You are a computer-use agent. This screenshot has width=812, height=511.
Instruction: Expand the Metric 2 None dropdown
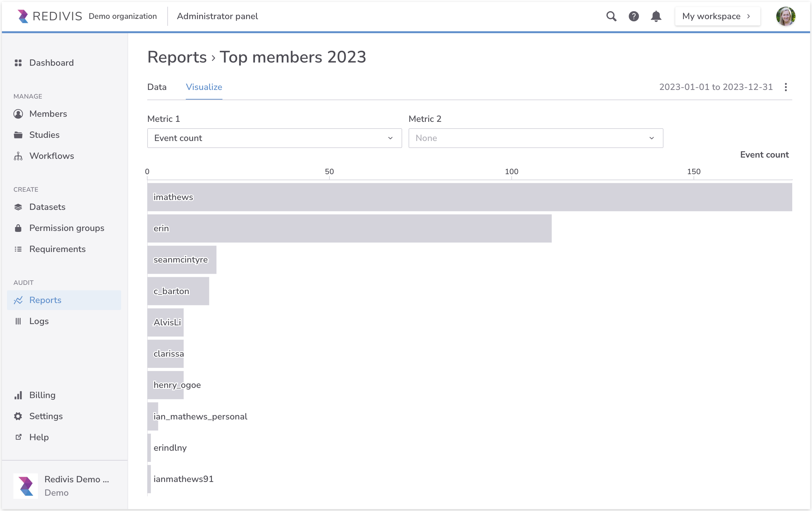coord(535,138)
